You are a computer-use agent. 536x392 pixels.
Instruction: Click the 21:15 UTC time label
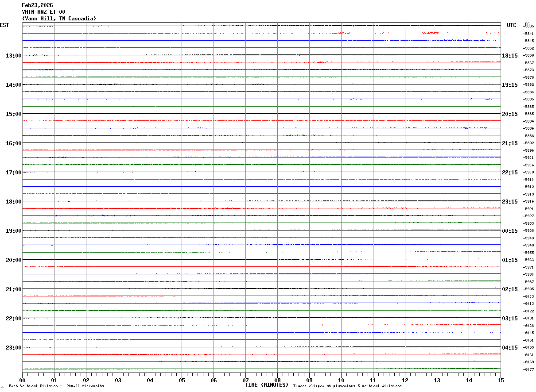point(510,143)
